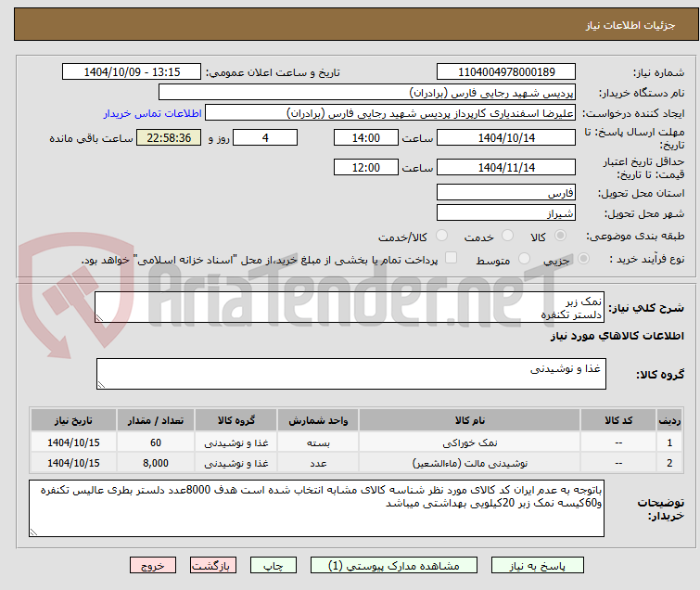This screenshot has height=590, width=700.
Task: Click the unit cell بسته
Action: click(318, 442)
